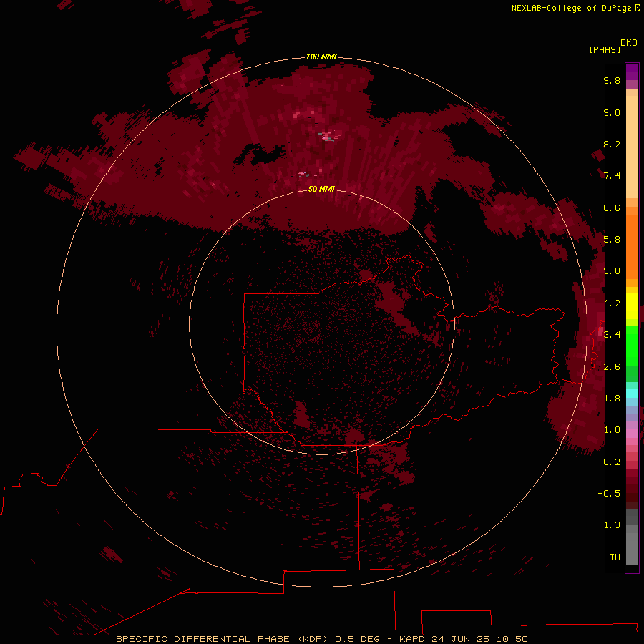Click the 9.8 value on the color scale
Viewport: 644px width, 644px height.
click(x=612, y=80)
